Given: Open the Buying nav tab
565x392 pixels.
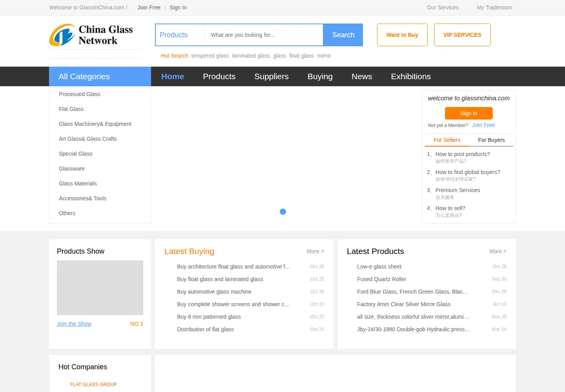Looking at the screenshot, I should [320, 76].
